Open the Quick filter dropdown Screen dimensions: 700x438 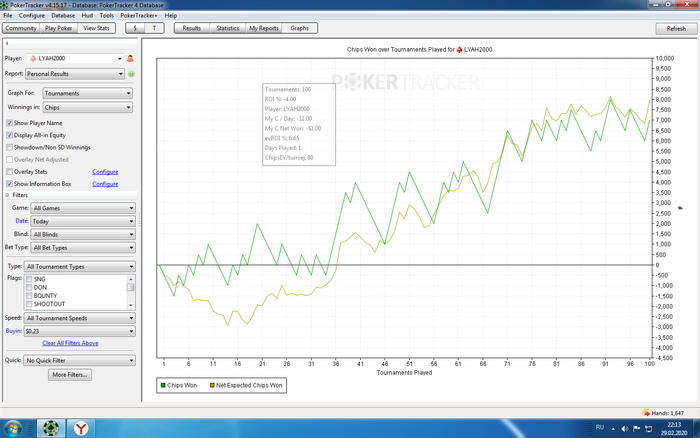(x=80, y=360)
